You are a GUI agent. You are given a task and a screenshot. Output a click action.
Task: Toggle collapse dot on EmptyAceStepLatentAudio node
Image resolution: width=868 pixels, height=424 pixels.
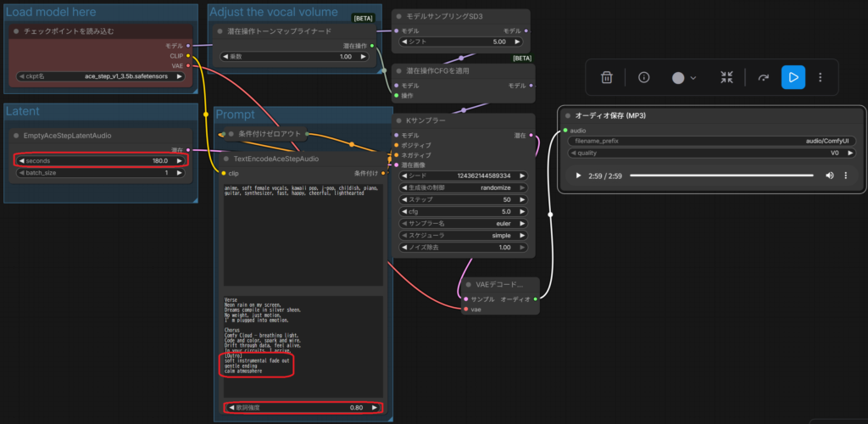[16, 135]
